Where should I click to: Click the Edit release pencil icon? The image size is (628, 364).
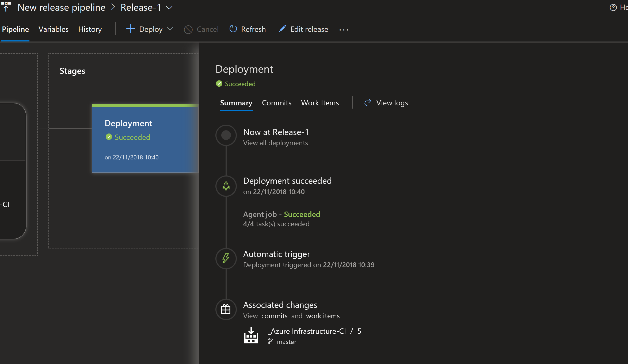tap(282, 29)
